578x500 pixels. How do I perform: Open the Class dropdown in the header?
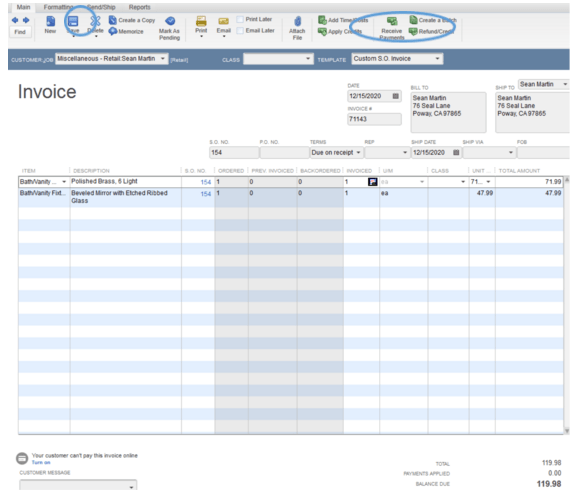(308, 59)
